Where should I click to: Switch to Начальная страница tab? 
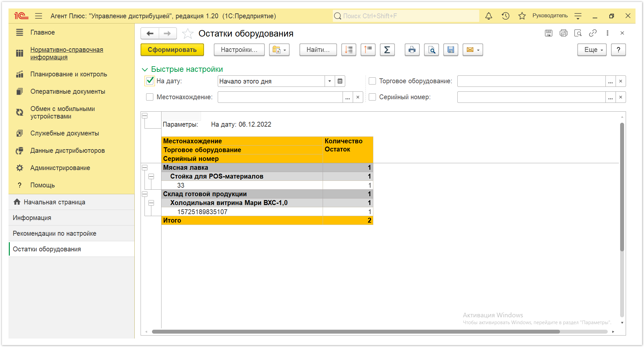71,202
